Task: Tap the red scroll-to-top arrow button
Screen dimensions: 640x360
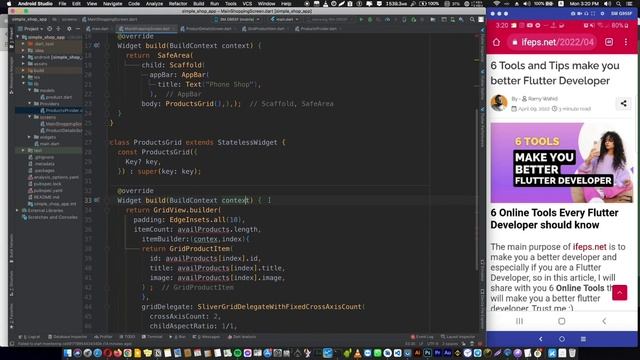Action: [620, 293]
